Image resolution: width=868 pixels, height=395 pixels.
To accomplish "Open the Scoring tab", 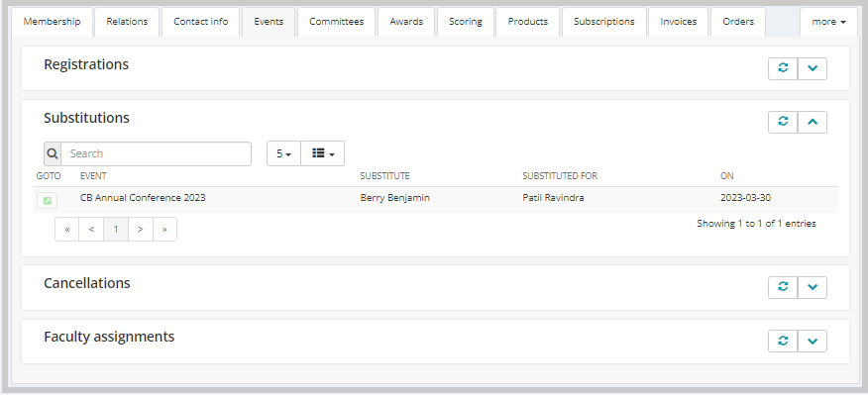I will [x=466, y=22].
